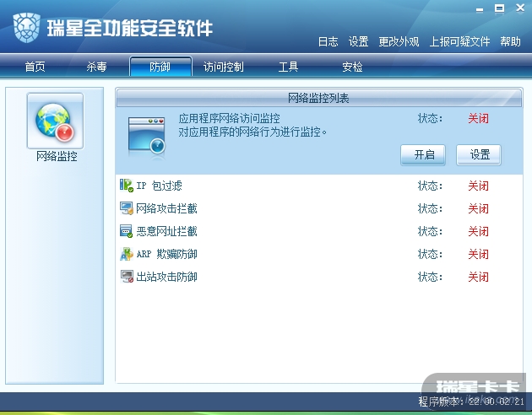
Task: Click the 网络攻击拦截 monitor icon
Action: 127,208
